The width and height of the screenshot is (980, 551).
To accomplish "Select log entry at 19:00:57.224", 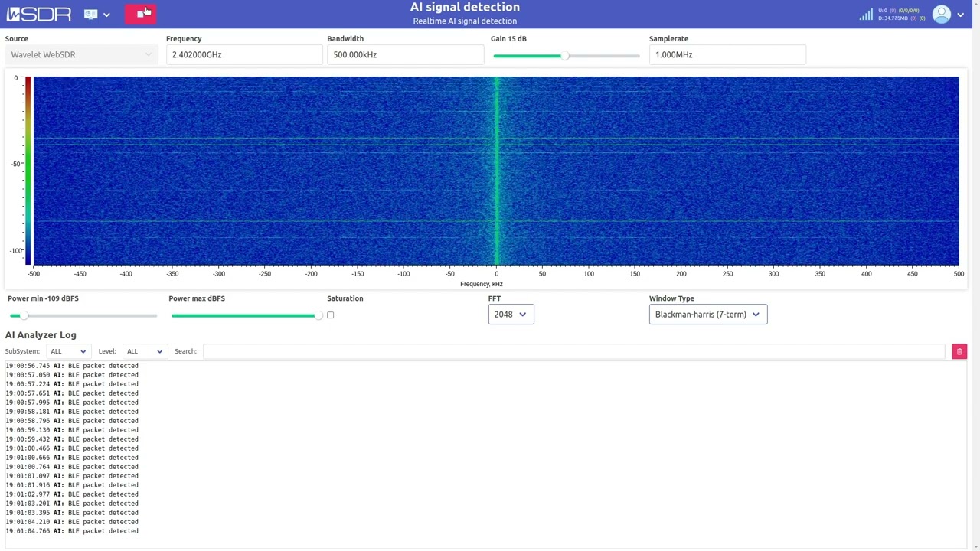I will coord(72,384).
